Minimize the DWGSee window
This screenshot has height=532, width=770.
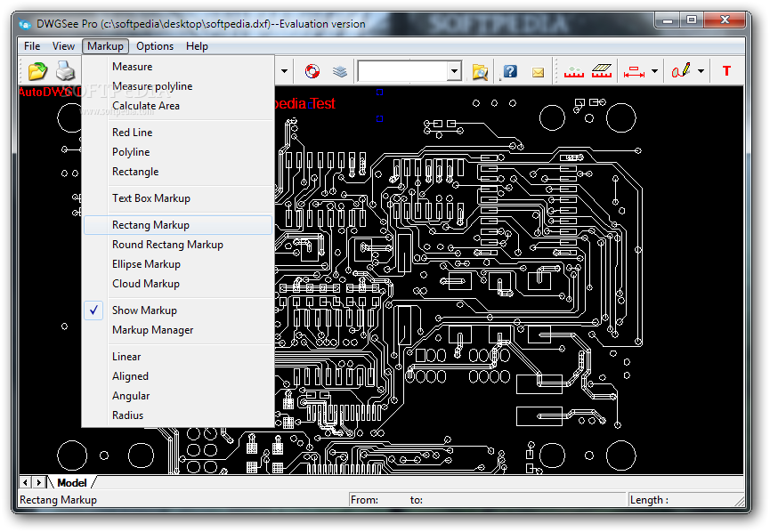tap(668, 20)
